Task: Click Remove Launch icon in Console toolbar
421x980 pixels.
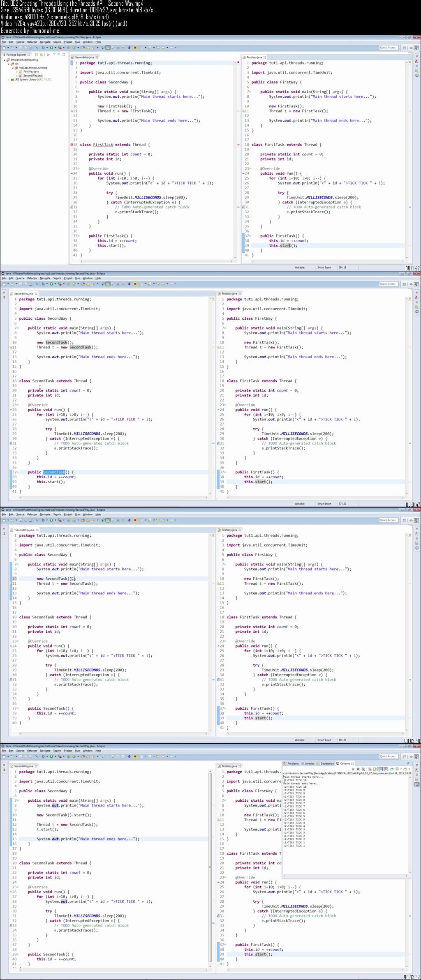Action: pos(358,769)
